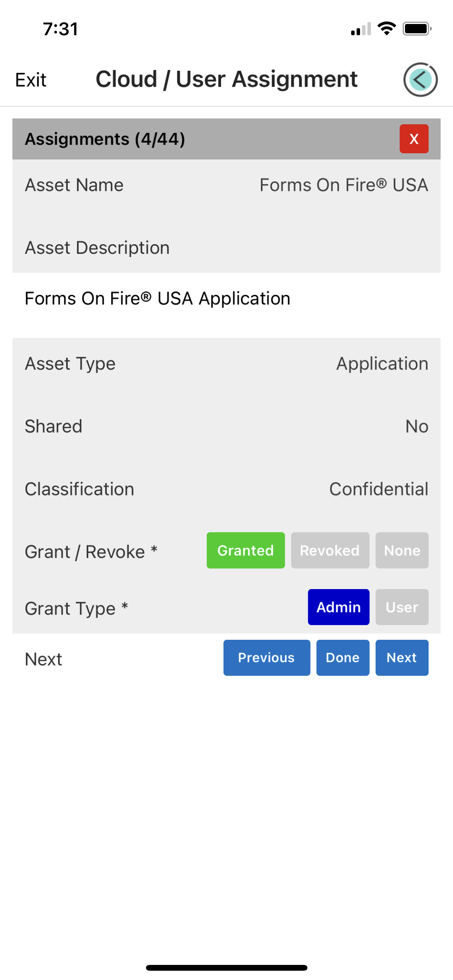Viewport: 453px width, 980px height.
Task: Set Grant Type to User
Action: (x=402, y=607)
